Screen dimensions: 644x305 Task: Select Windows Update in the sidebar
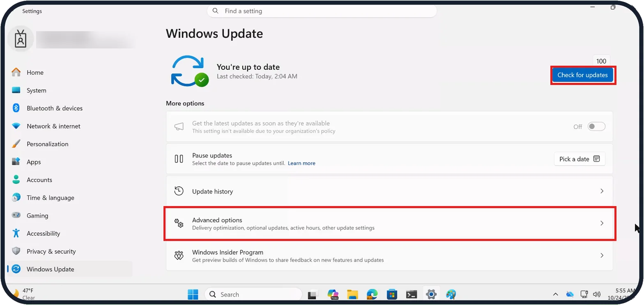click(x=70, y=269)
